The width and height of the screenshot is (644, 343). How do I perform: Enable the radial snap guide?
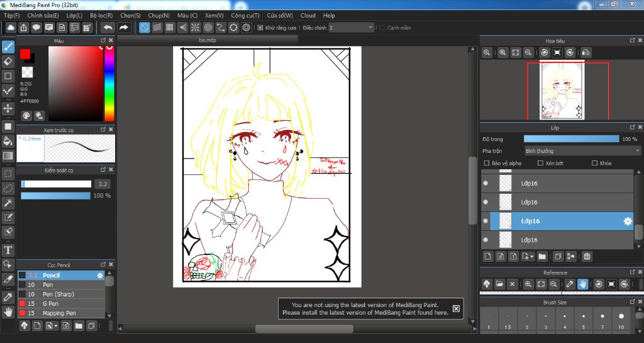[195, 28]
